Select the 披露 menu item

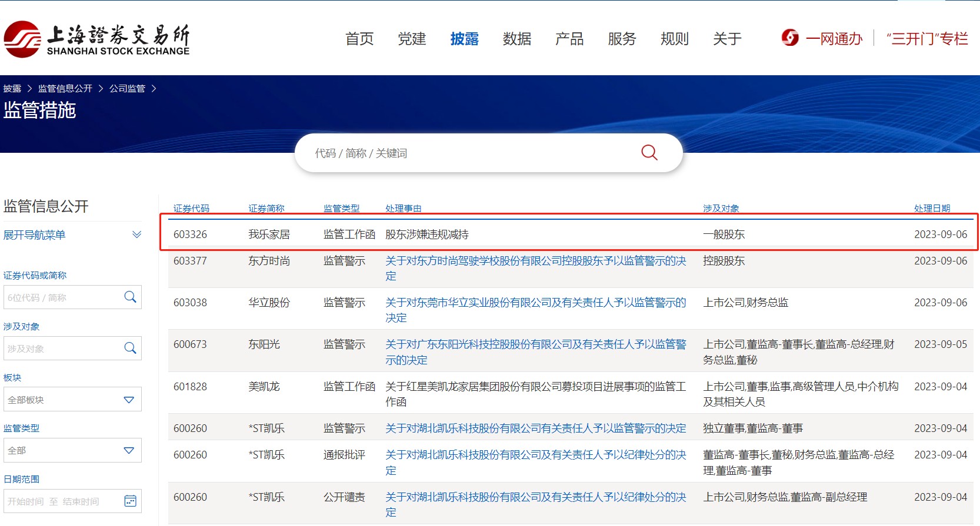click(465, 39)
